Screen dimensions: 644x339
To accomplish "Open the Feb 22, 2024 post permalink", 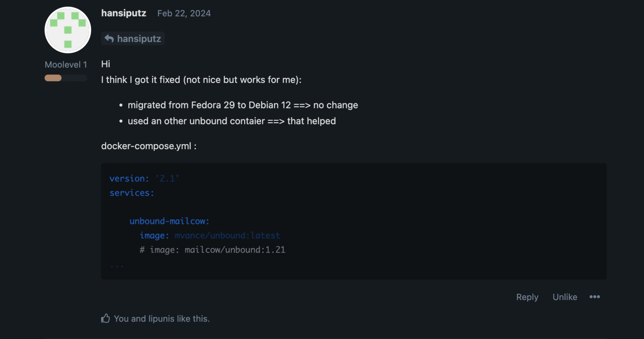I will coord(184,13).
